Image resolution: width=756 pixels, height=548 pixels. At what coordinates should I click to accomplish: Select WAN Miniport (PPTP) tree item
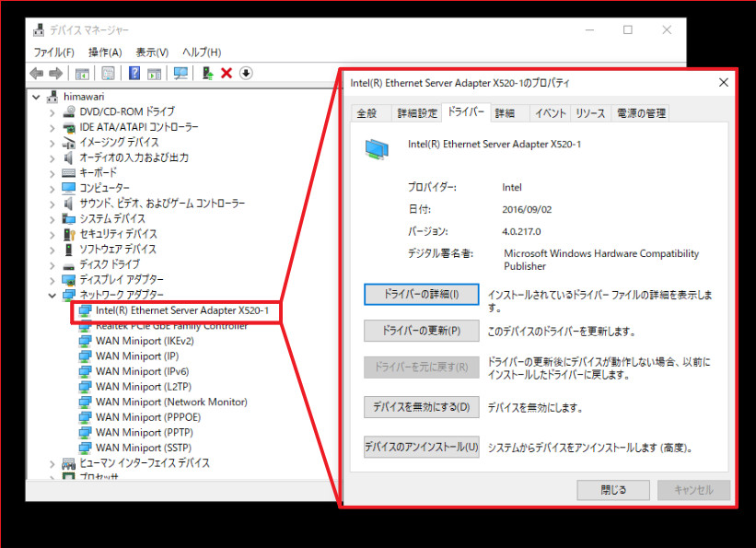tap(145, 433)
